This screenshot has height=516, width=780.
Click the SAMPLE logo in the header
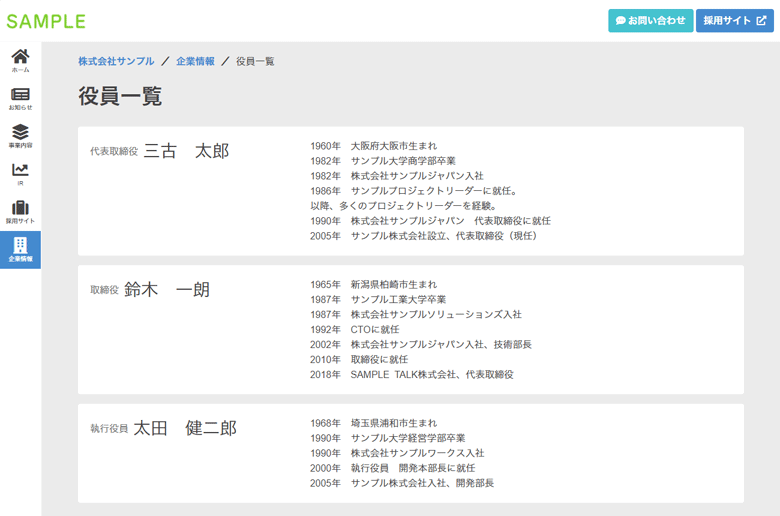46,21
